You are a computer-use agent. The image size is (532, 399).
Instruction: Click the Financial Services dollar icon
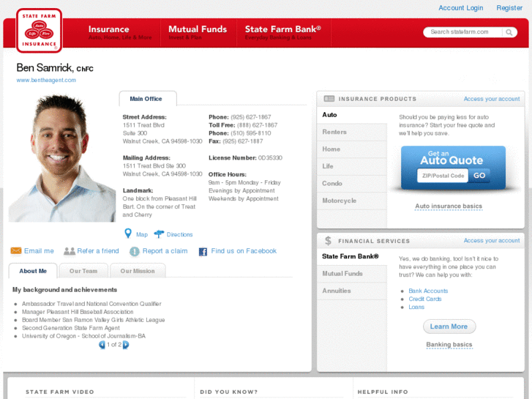click(x=328, y=241)
